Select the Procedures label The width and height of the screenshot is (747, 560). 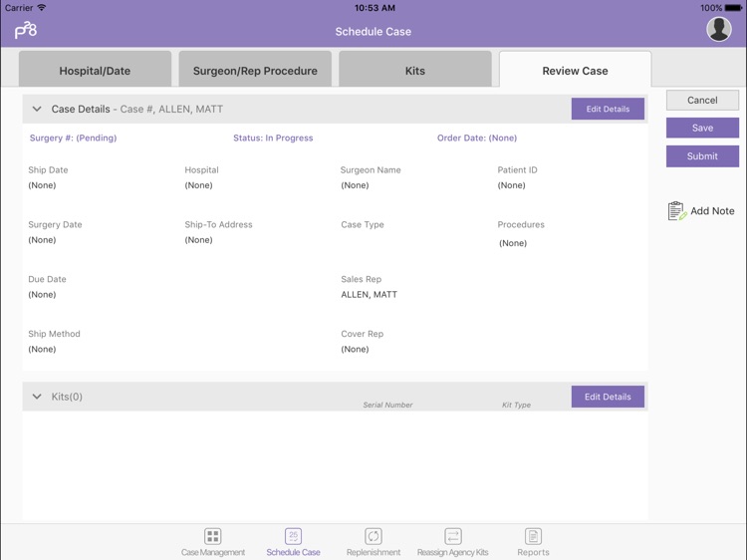(521, 224)
